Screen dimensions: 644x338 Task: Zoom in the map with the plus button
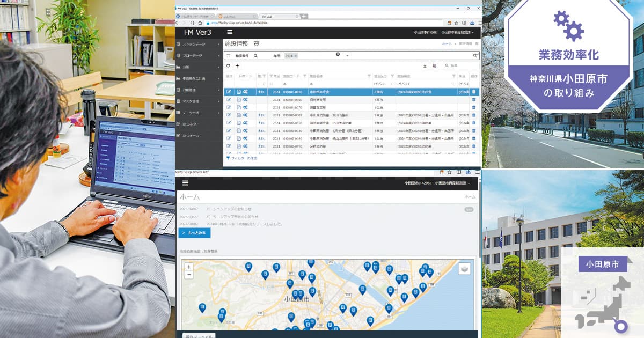click(189, 266)
